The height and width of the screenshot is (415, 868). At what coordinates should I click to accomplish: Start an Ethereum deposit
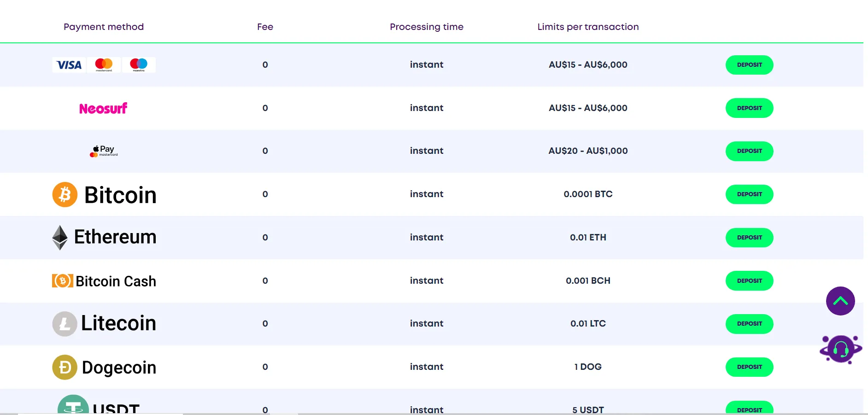tap(749, 238)
